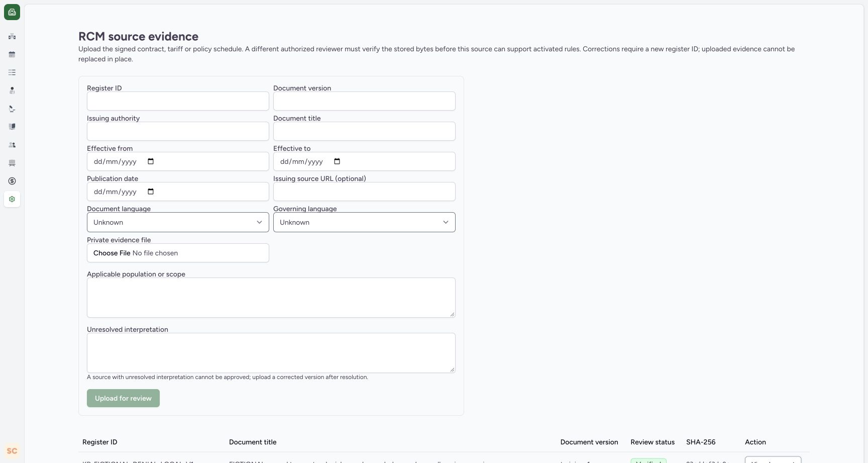
Task: Click the SC user avatar
Action: pyautogui.click(x=12, y=451)
